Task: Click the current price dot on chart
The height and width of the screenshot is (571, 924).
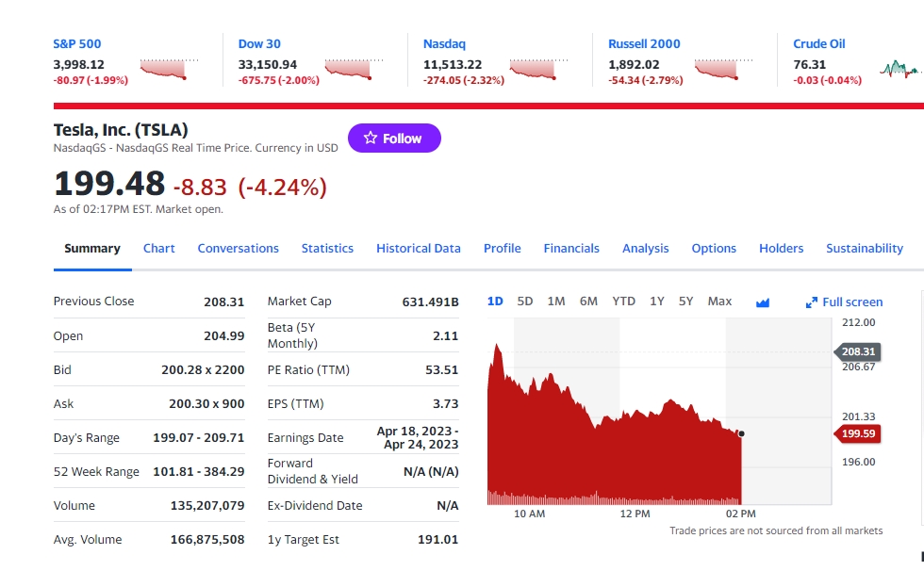Action: point(741,433)
